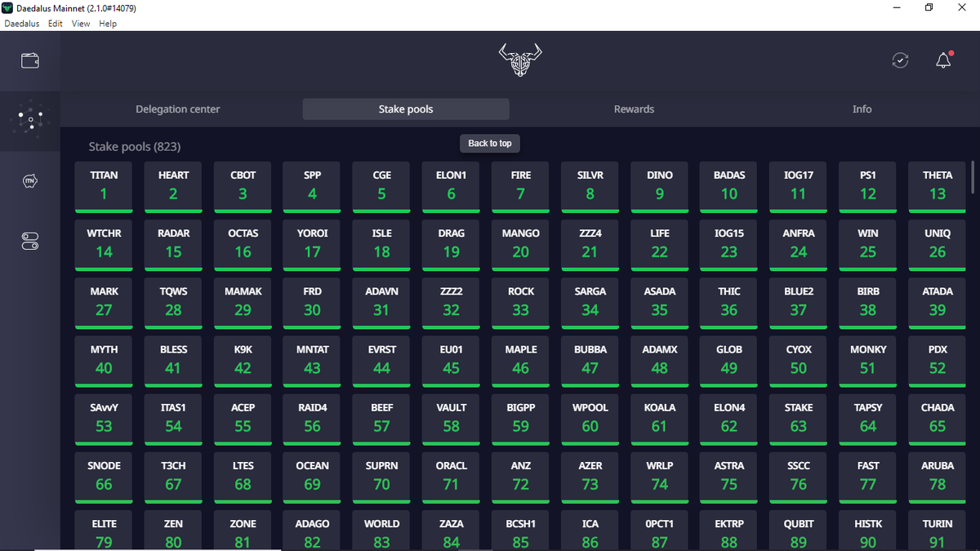Switch to the Delegation center tab

[x=177, y=109]
